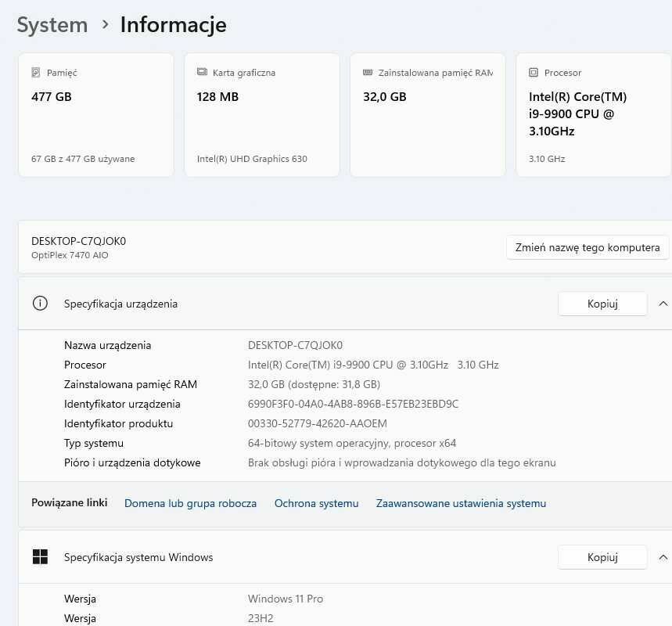Go back to System in breadcrumb
The width and height of the screenshot is (672, 626).
(52, 25)
